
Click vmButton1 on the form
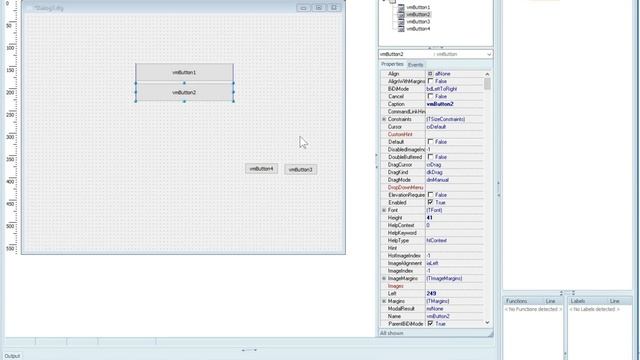tap(184, 72)
